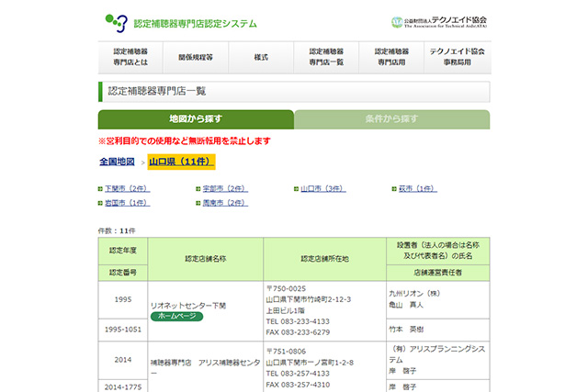Click the 山口県（11件） highlighted link
Screen dimensions: 588x392
pyautogui.click(x=181, y=162)
